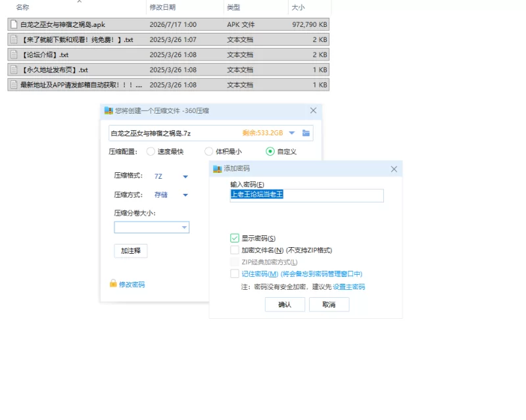Click the 取消 button
526x420 pixels.
pos(329,304)
